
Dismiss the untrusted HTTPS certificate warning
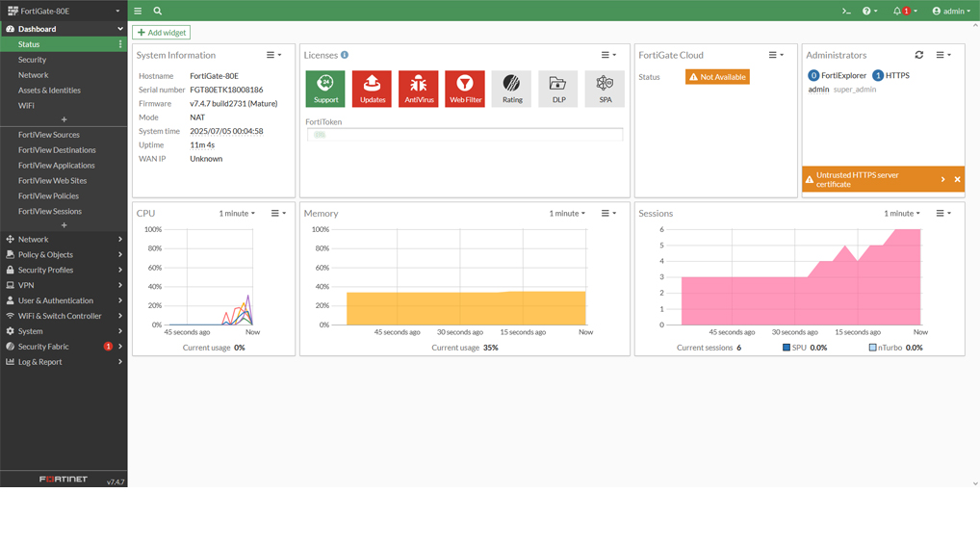pyautogui.click(x=957, y=179)
